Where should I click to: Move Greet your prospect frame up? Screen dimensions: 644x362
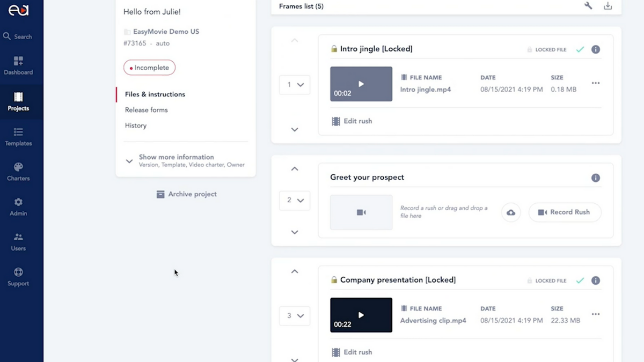(x=295, y=169)
